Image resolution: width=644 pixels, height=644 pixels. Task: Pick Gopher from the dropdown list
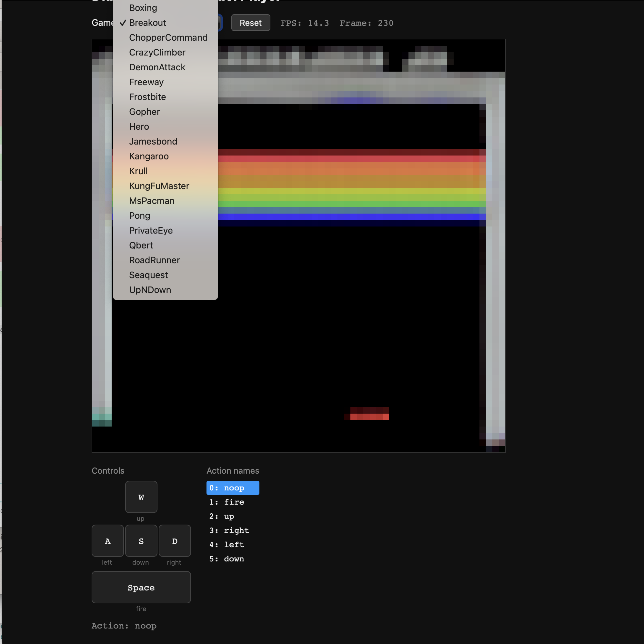(165, 112)
